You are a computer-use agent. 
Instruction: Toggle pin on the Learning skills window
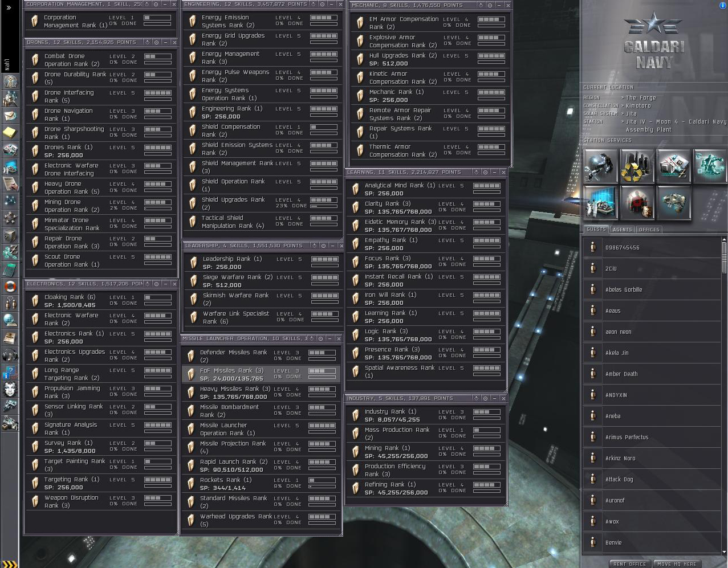(485, 172)
